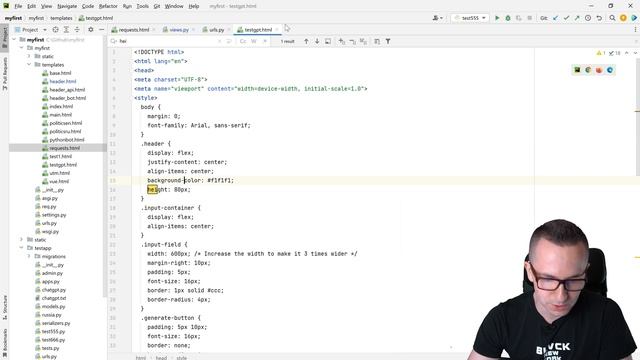
Task: Collapse the inner myfirst folder
Action: [x=22, y=48]
